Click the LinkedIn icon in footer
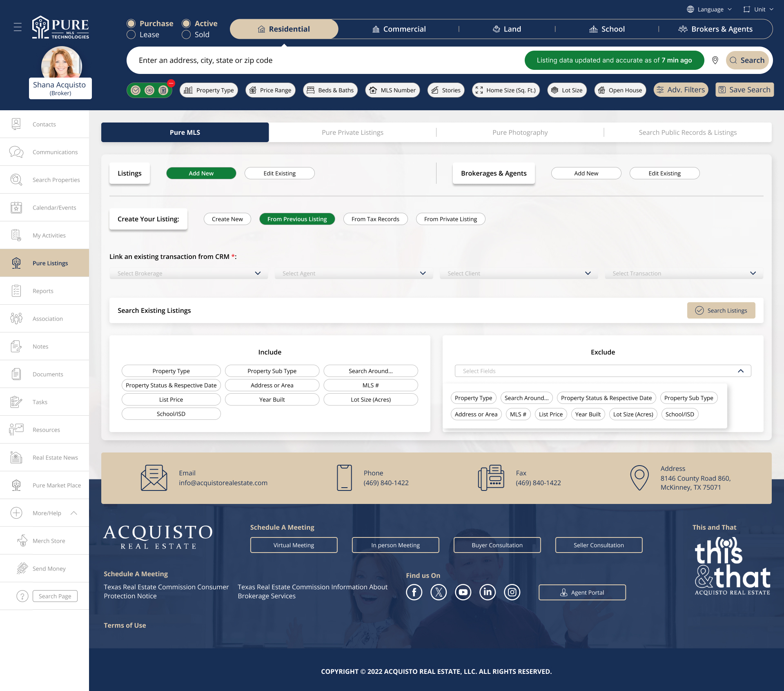This screenshot has height=691, width=784. click(x=488, y=592)
